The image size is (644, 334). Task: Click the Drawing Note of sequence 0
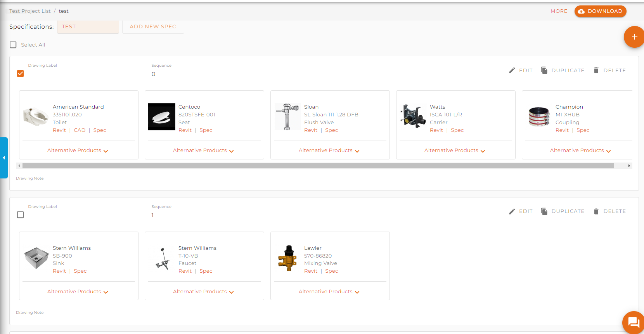click(x=30, y=178)
